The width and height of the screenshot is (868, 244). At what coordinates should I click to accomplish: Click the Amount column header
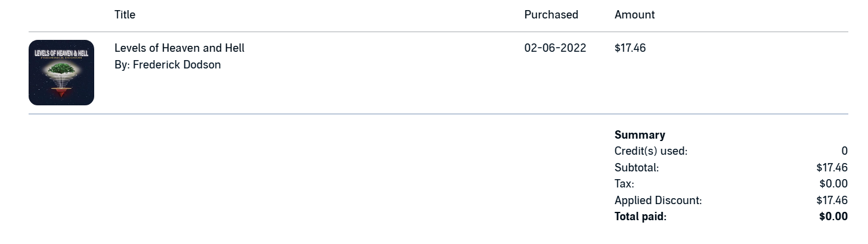[x=634, y=15]
